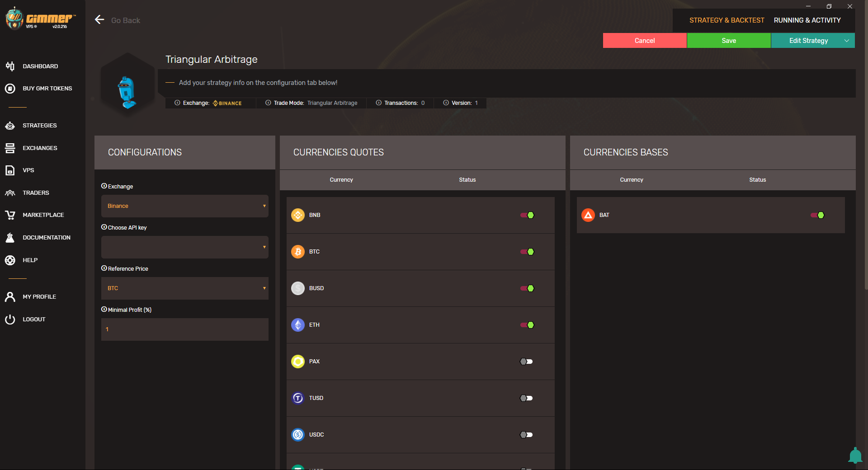This screenshot has height=470, width=868.
Task: Click the Trade Mode info icon
Action: [x=268, y=103]
